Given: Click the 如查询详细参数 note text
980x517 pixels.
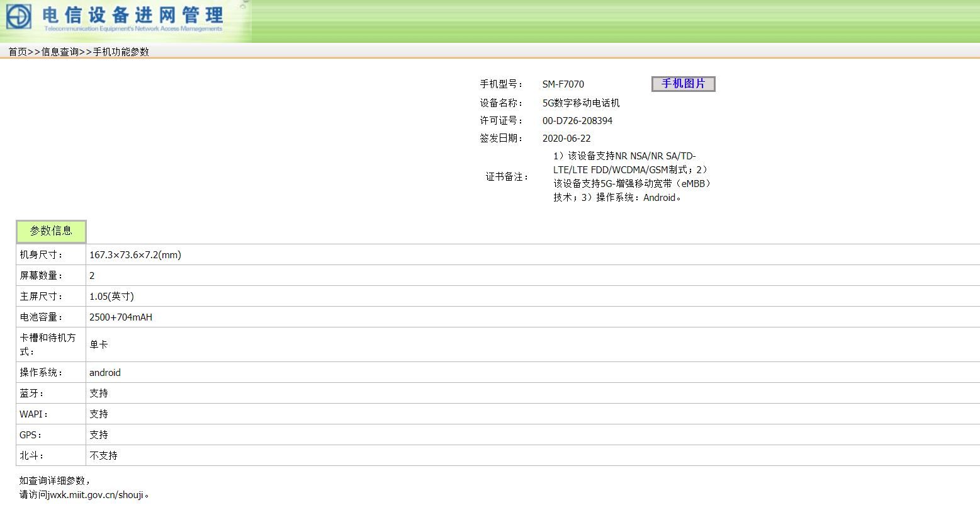Looking at the screenshot, I should (55, 481).
